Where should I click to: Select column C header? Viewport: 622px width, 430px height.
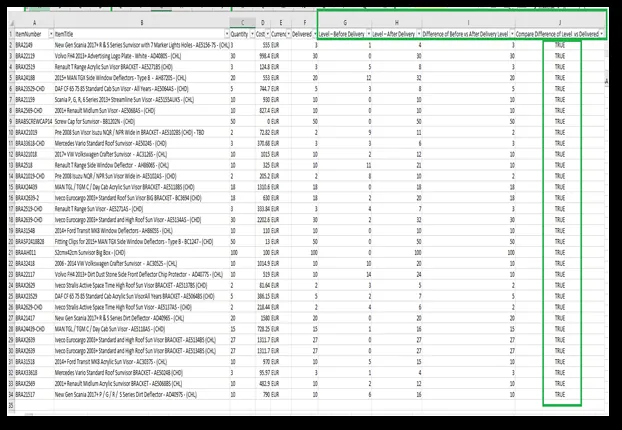pyautogui.click(x=242, y=23)
